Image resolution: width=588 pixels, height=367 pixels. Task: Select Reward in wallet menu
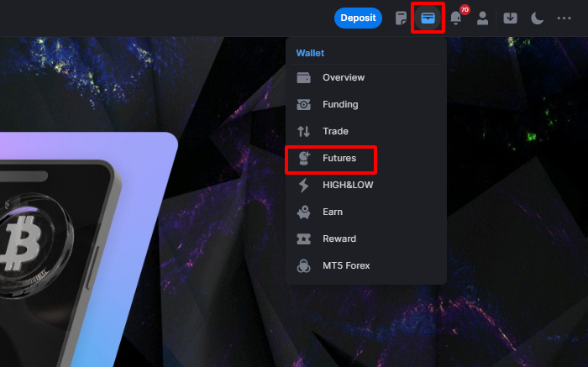pos(366,239)
